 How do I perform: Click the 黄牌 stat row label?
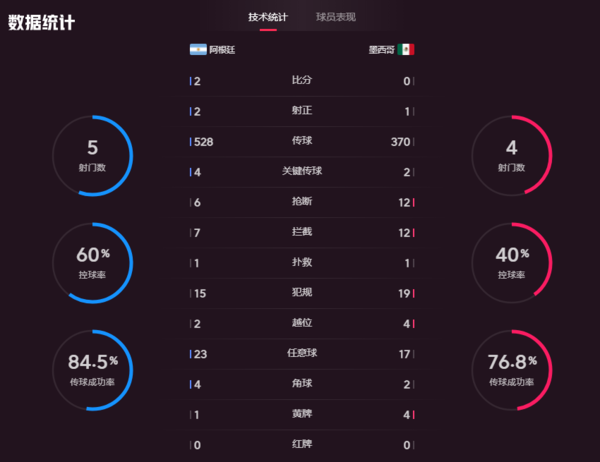(x=301, y=414)
